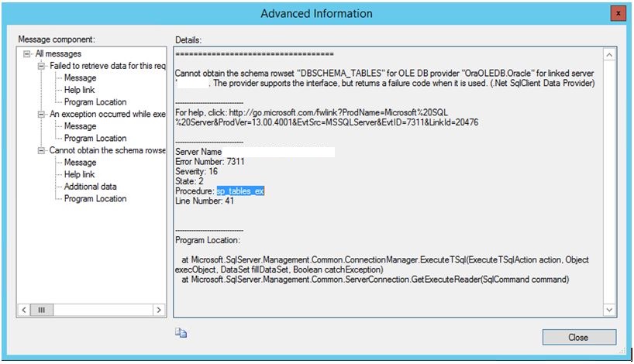The image size is (634, 364).
Task: Click the 'Server Name' line in Details
Action: (x=198, y=152)
